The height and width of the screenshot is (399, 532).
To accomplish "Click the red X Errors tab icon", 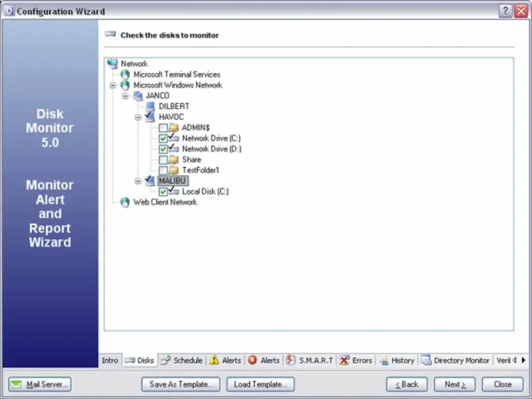I will click(344, 360).
